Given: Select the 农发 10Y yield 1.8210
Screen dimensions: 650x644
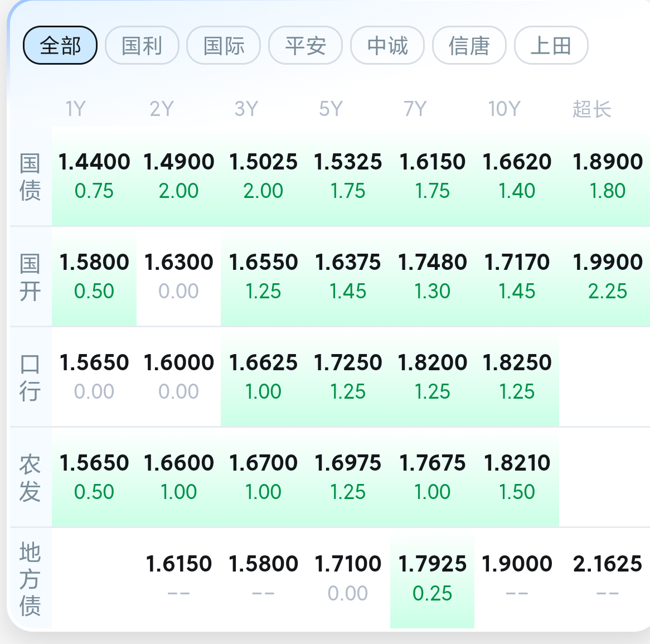Looking at the screenshot, I should pos(517,477).
